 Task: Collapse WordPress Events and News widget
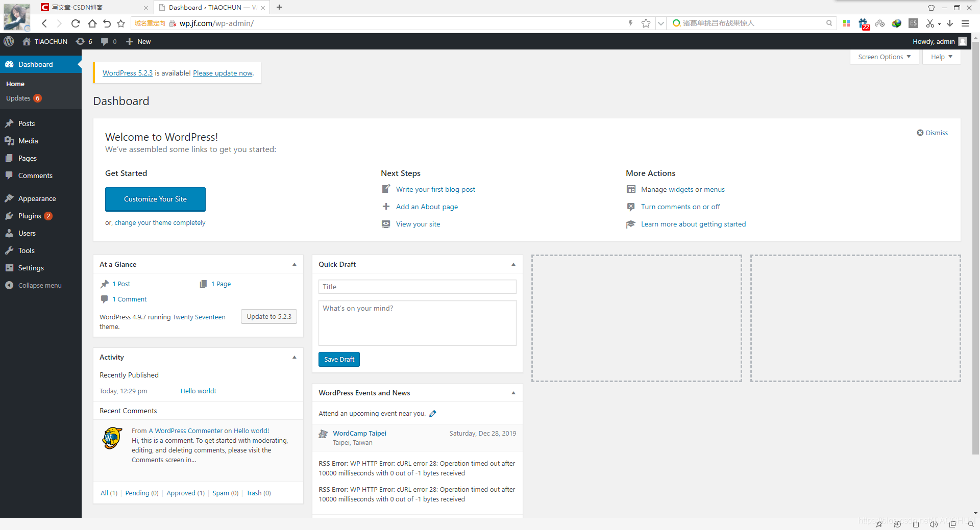pos(513,393)
